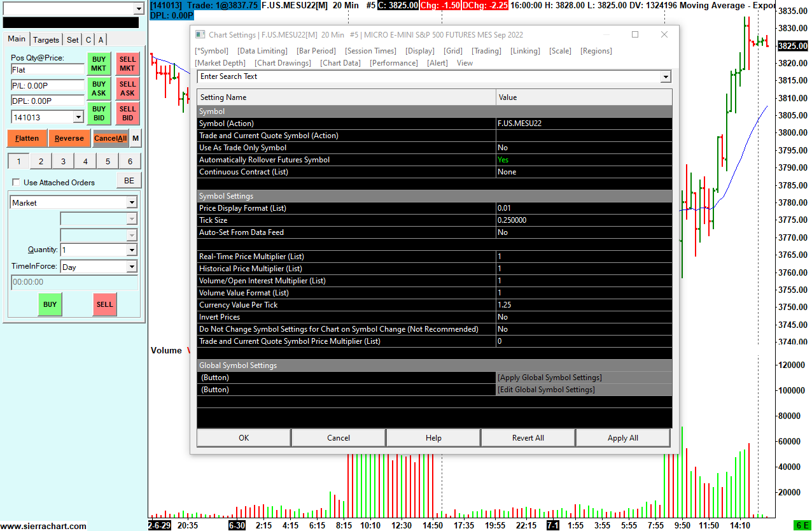The image size is (812, 531).
Task: Expand the Quantity dropdown
Action: click(x=132, y=250)
